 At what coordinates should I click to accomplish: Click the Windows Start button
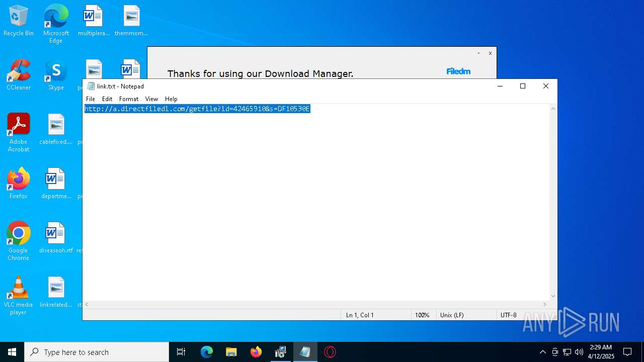[12, 352]
